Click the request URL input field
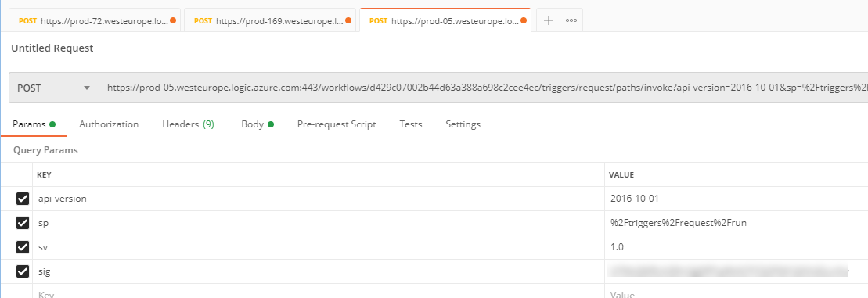The height and width of the screenshot is (298, 868). point(483,88)
